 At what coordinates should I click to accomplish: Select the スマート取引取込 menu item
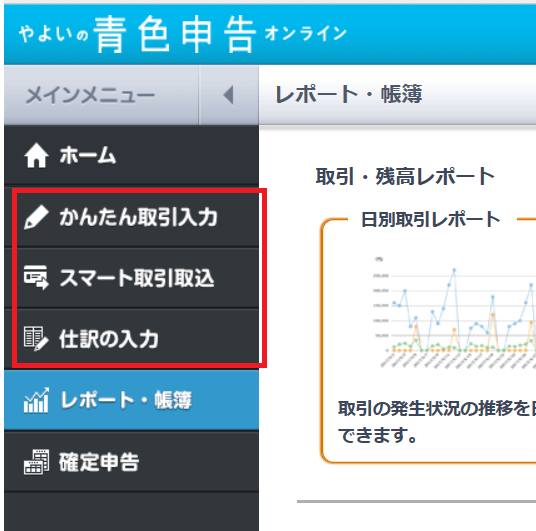(131, 278)
